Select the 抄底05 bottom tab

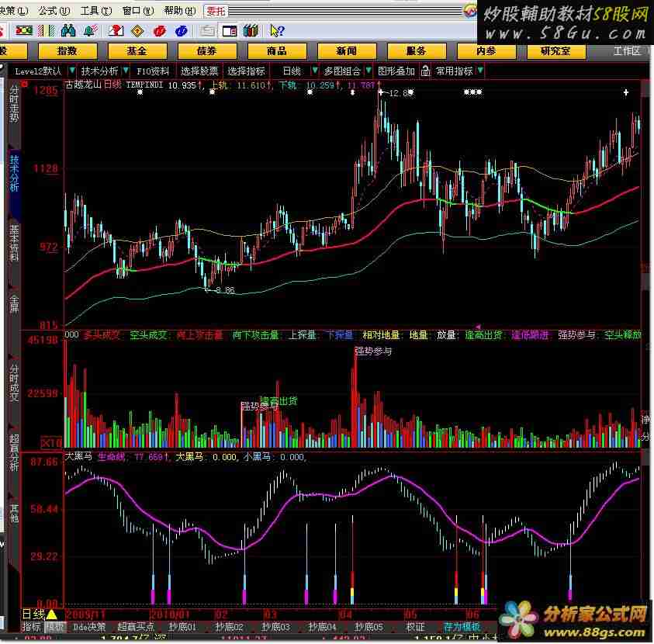click(369, 626)
